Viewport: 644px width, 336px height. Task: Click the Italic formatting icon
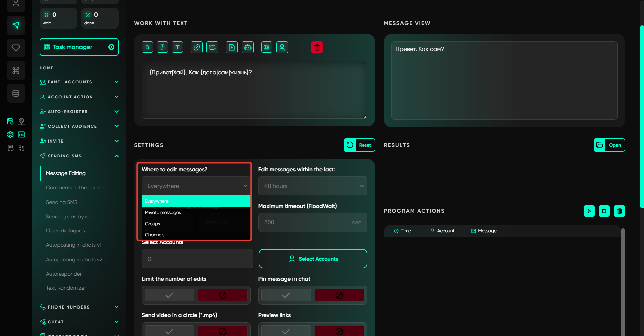[162, 47]
